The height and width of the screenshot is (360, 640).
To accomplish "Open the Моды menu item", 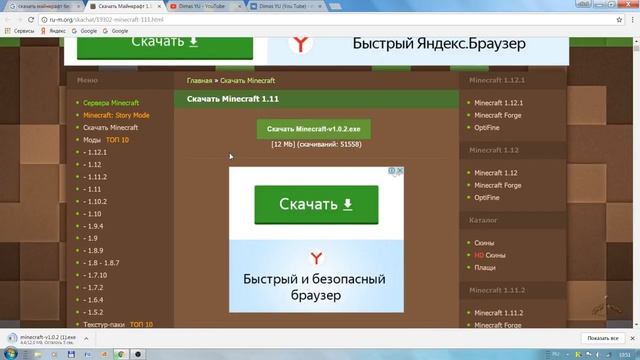I will point(92,140).
